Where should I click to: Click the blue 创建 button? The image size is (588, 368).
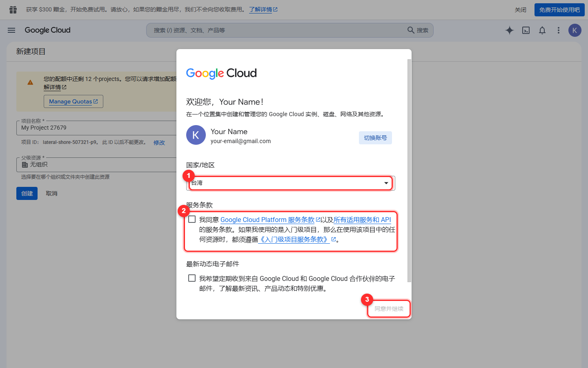27,193
